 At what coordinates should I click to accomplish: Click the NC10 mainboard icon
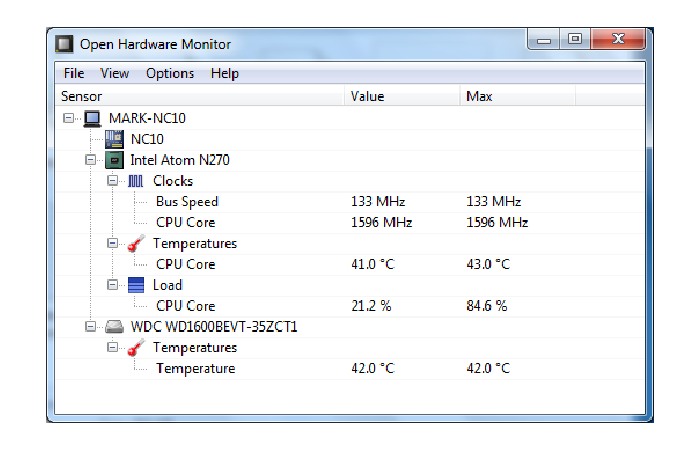tap(114, 139)
